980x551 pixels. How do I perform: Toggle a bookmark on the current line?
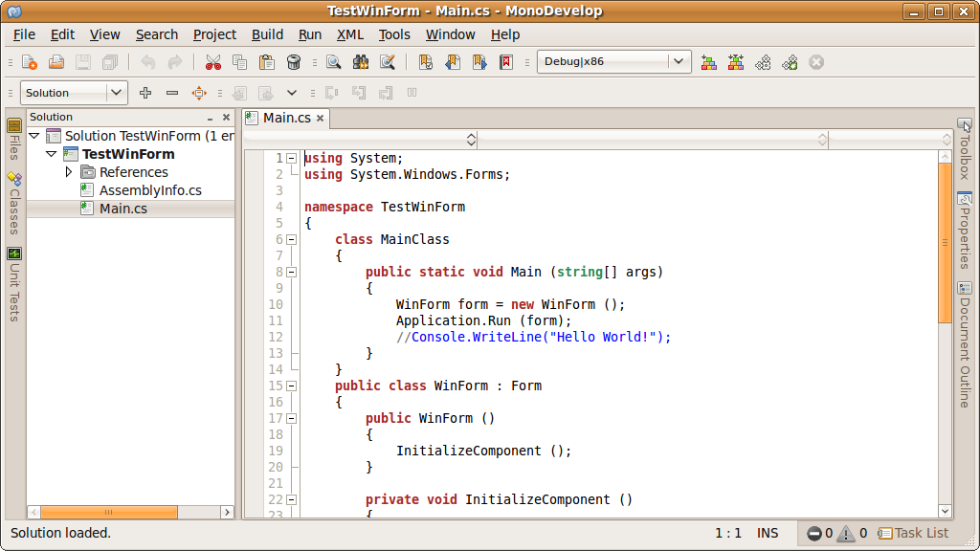click(426, 62)
